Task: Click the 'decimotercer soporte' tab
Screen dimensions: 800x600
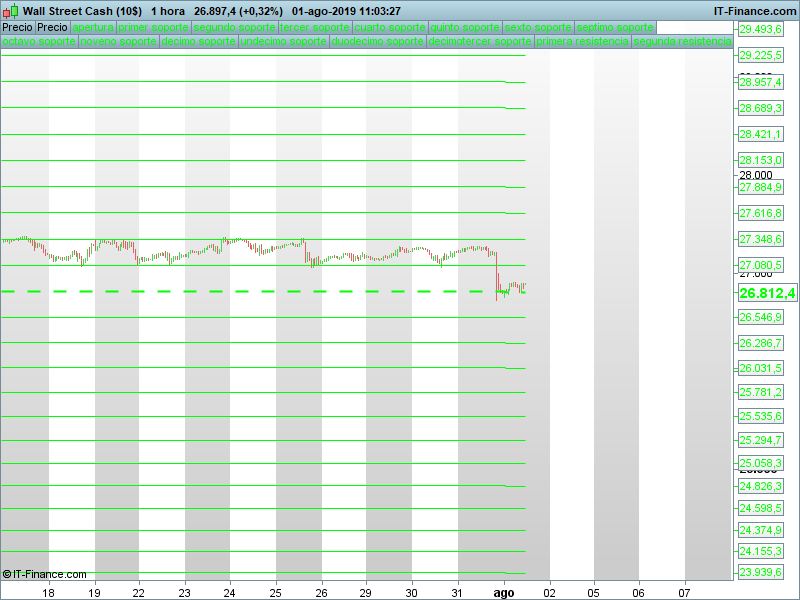Action: pyautogui.click(x=480, y=42)
